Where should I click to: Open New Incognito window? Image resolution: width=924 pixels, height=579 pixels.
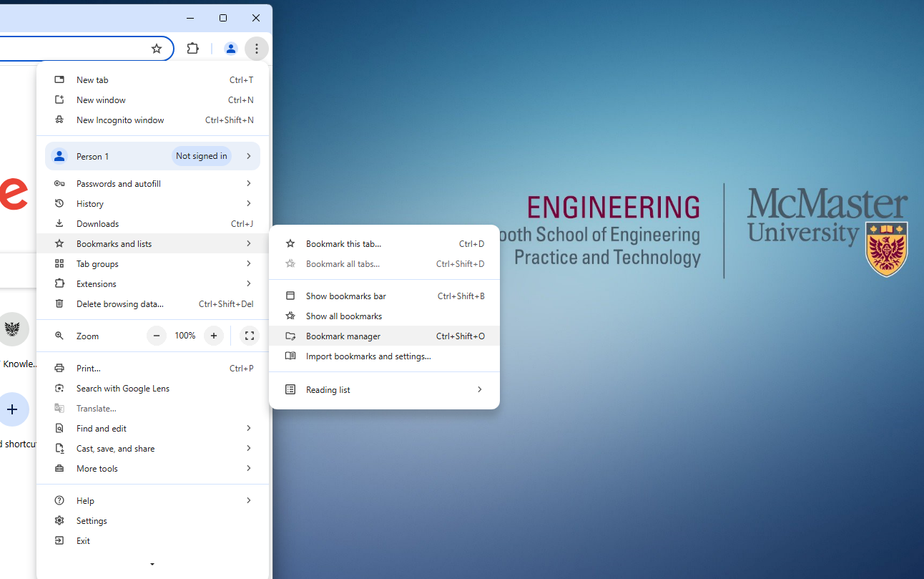pos(120,120)
